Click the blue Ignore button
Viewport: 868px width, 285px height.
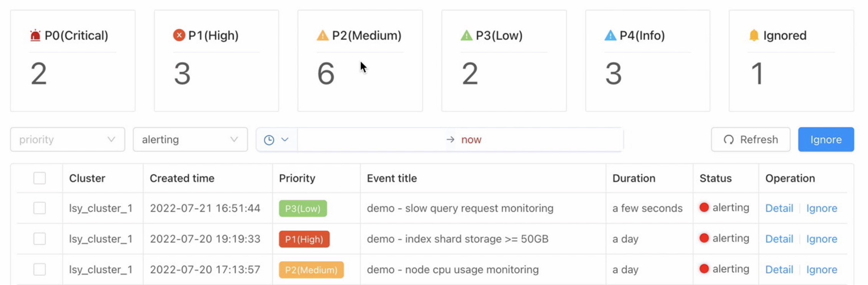(x=826, y=139)
